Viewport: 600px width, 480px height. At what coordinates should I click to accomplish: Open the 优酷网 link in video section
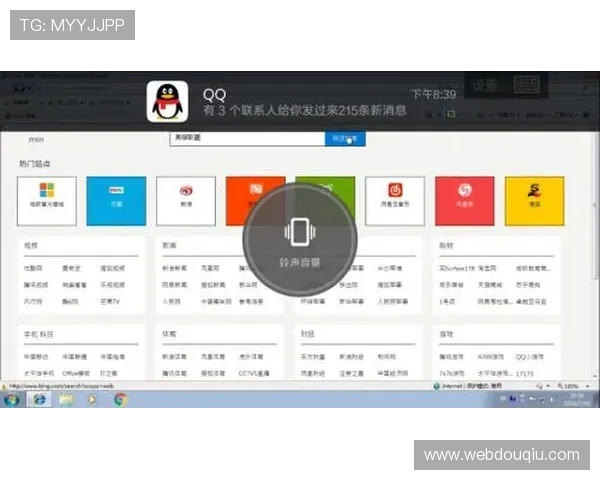33,268
